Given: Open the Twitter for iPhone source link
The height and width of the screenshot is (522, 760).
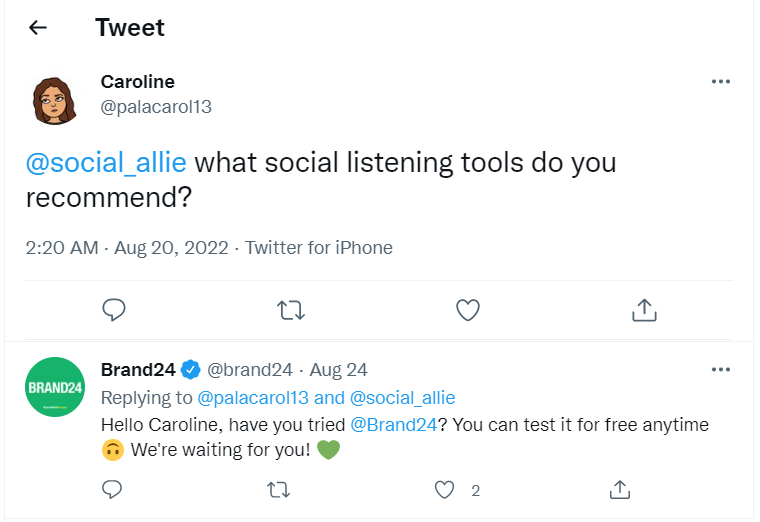Looking at the screenshot, I should tap(319, 247).
